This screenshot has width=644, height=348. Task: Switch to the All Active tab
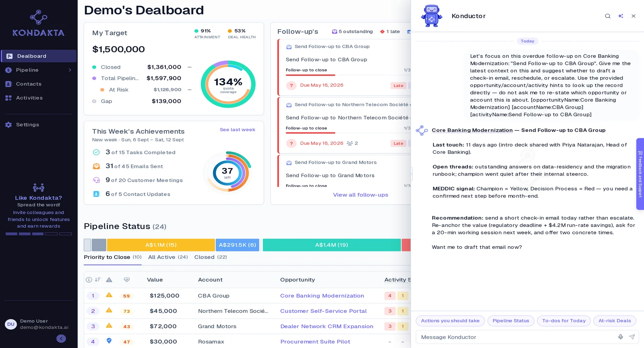168,257
